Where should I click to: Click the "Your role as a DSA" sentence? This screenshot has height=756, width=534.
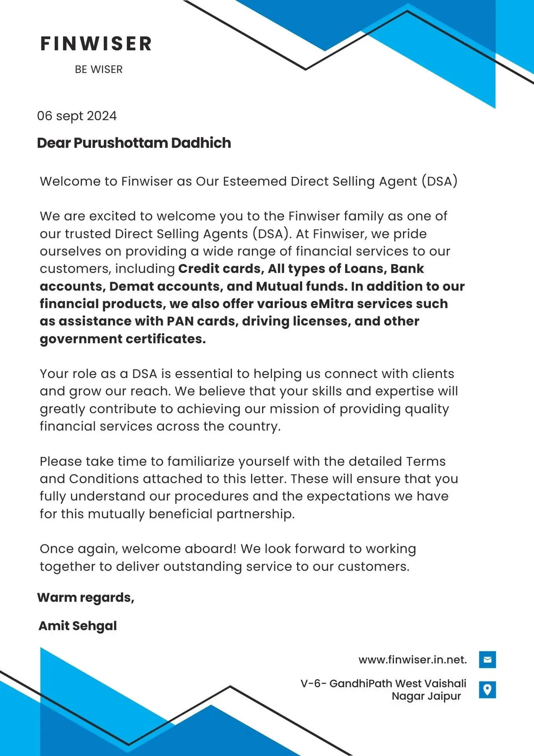104,374
